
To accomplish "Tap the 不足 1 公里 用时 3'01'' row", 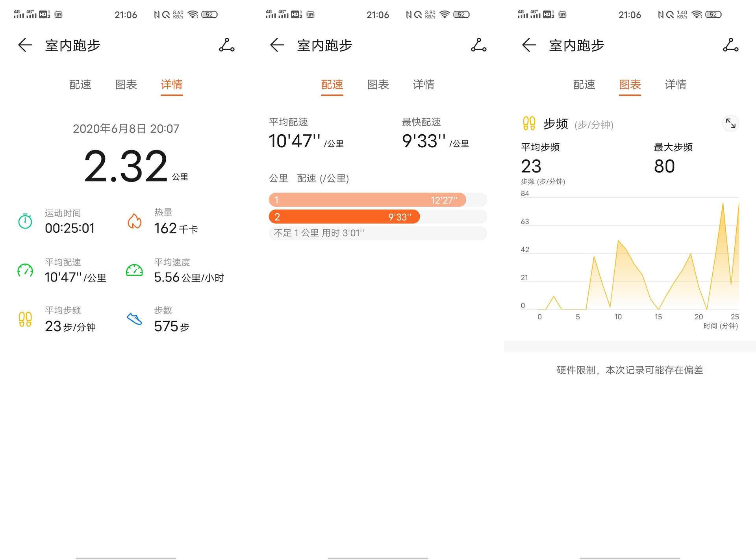I will click(x=377, y=233).
